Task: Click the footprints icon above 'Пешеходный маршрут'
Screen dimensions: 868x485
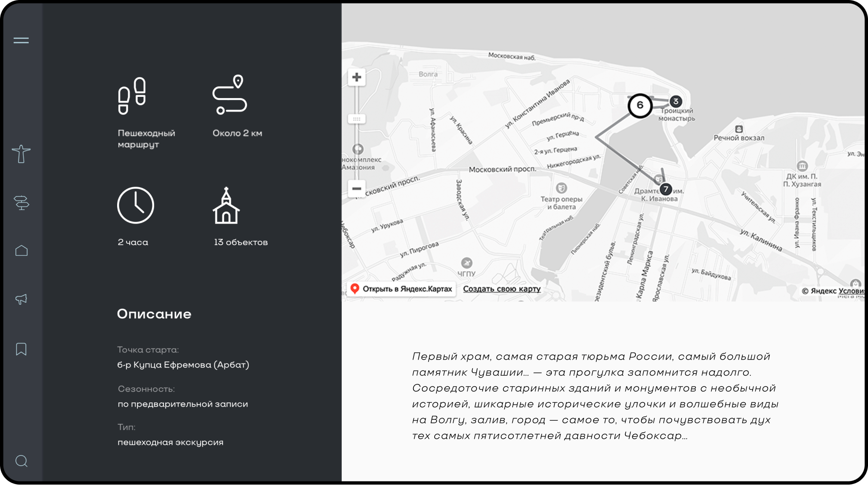Action: point(132,95)
